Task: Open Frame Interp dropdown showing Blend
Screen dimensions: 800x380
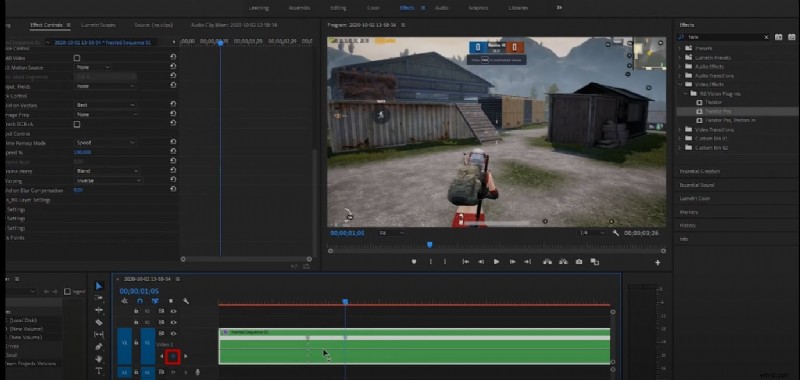Action: pyautogui.click(x=108, y=171)
